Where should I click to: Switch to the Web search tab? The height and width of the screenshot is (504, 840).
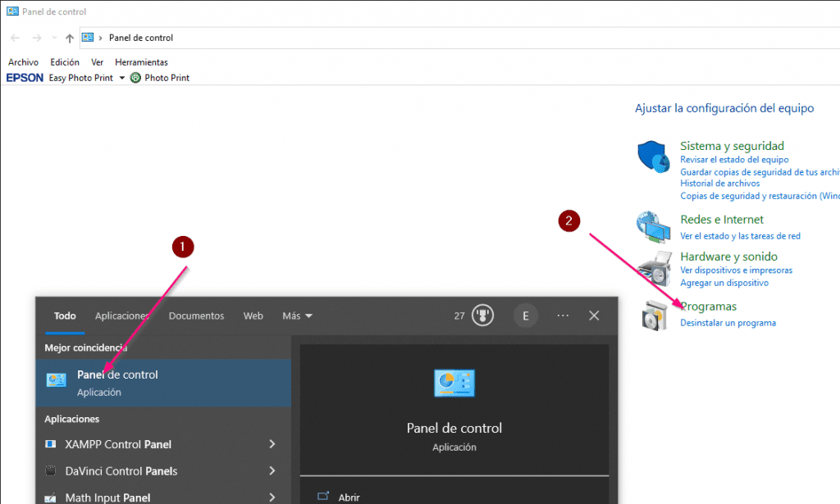pyautogui.click(x=253, y=316)
